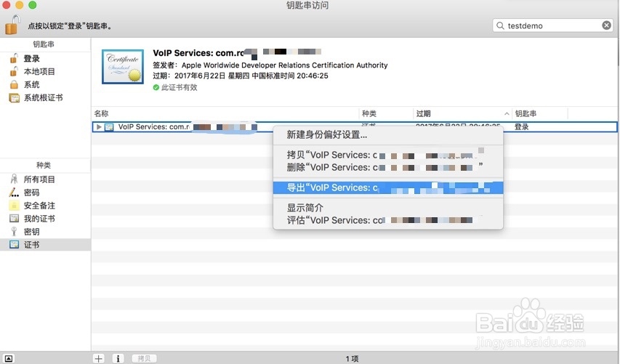
Task: Choose 新建身份偏好设置... from context menu
Action: (388, 134)
